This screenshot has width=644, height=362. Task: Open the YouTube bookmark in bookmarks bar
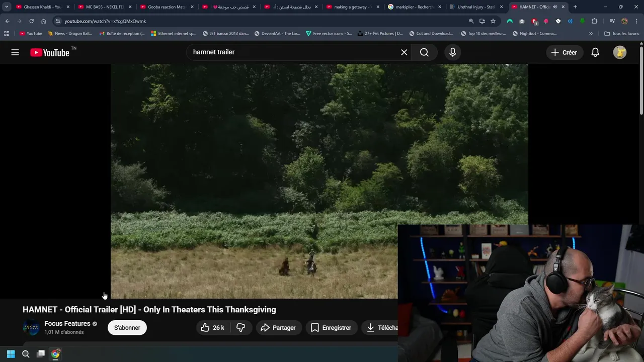point(31,34)
